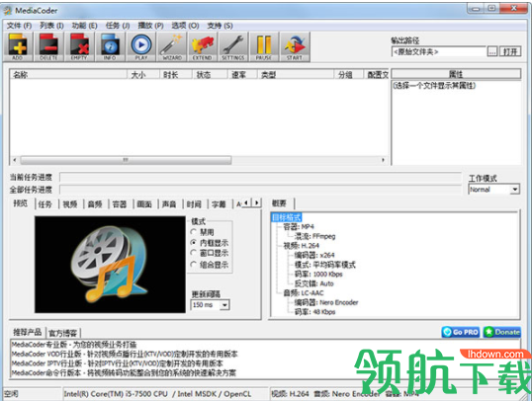Click the START transcoding icon
Viewport: 532px width, 401px height.
tap(295, 46)
